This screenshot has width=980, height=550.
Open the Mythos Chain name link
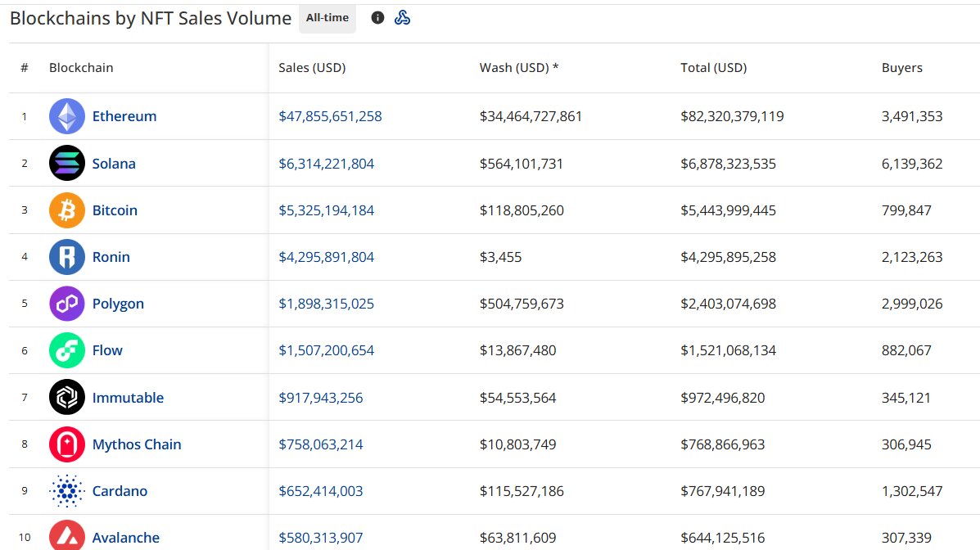(135, 444)
